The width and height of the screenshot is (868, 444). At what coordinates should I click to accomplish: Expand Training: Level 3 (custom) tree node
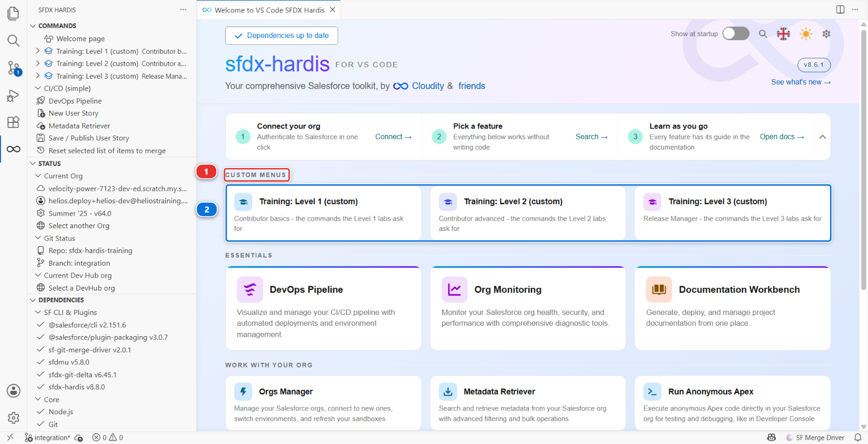click(x=38, y=76)
